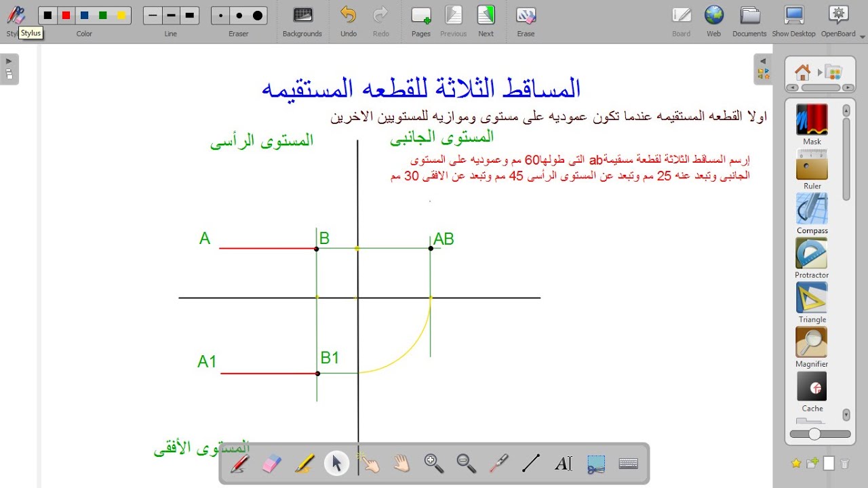Pick the Capture part of screen tool
868x488 pixels.
(x=596, y=464)
